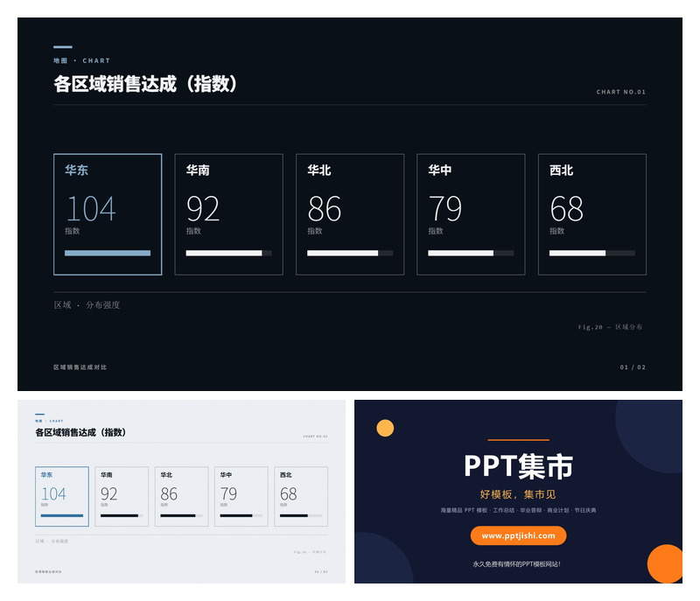
Task: Select the 华中 label in the light slide
Action: click(x=226, y=475)
